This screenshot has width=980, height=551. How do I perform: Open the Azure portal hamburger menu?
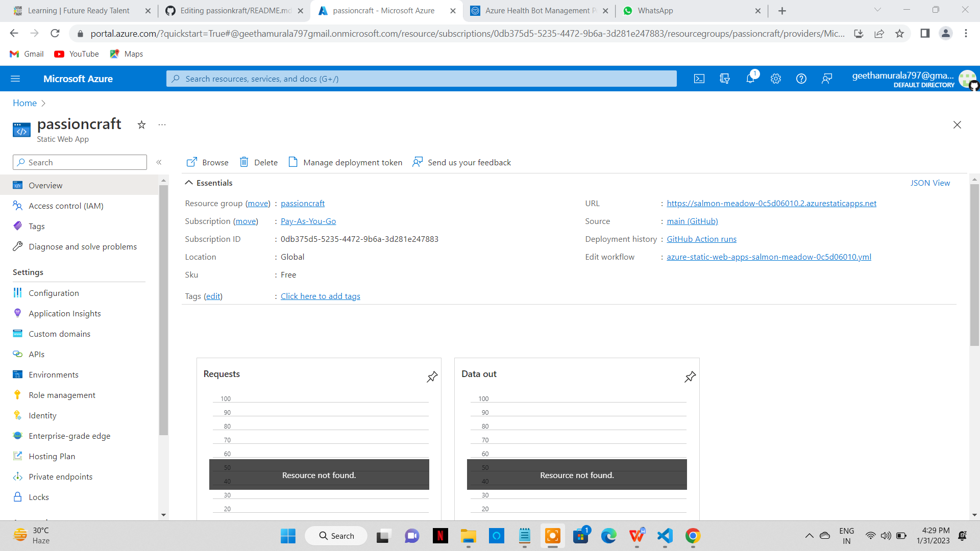(x=15, y=79)
